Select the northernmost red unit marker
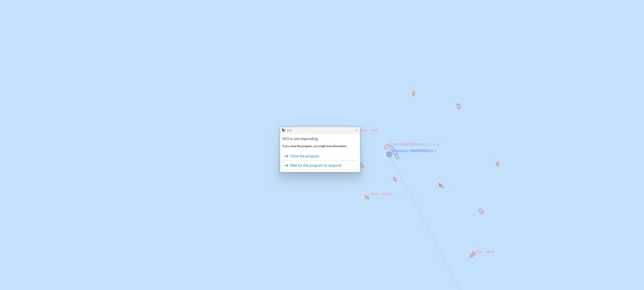644x290 pixels. click(413, 93)
